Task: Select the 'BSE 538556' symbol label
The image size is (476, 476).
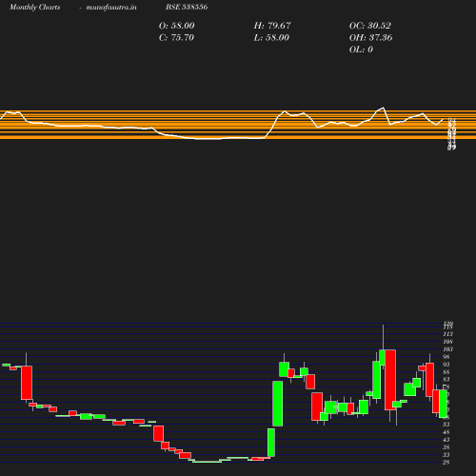Action: coord(187,7)
